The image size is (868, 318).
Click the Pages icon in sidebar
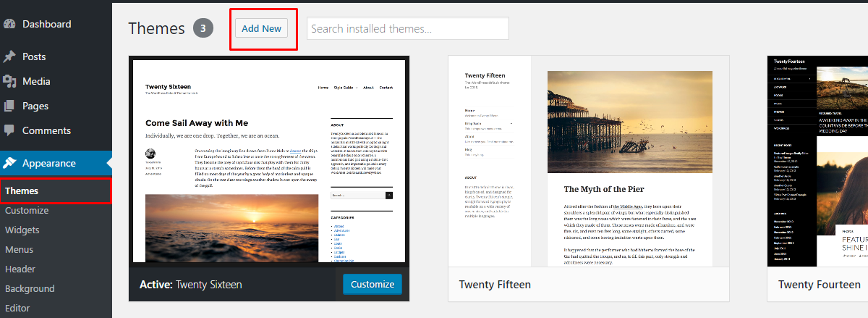point(9,106)
